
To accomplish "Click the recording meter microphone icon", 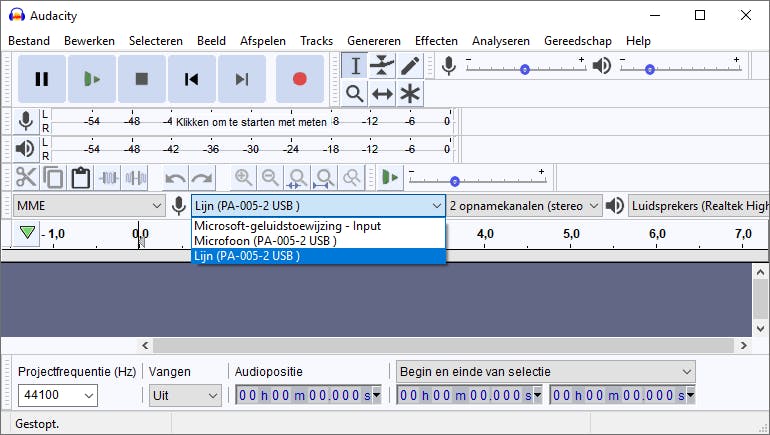I will [26, 121].
